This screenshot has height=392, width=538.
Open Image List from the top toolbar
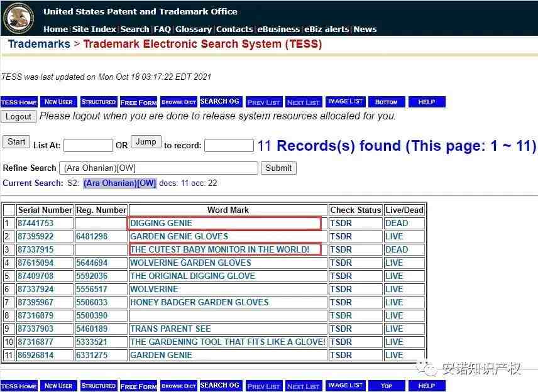[346, 102]
